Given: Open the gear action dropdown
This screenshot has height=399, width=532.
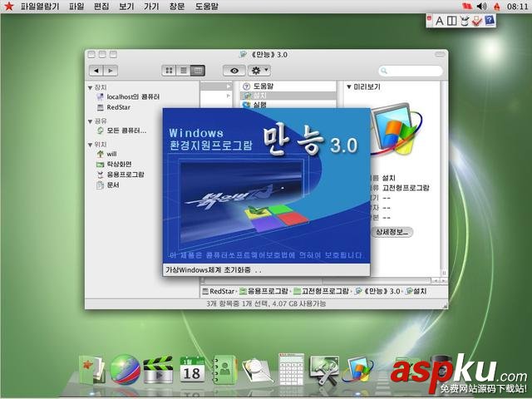Looking at the screenshot, I should 259,71.
